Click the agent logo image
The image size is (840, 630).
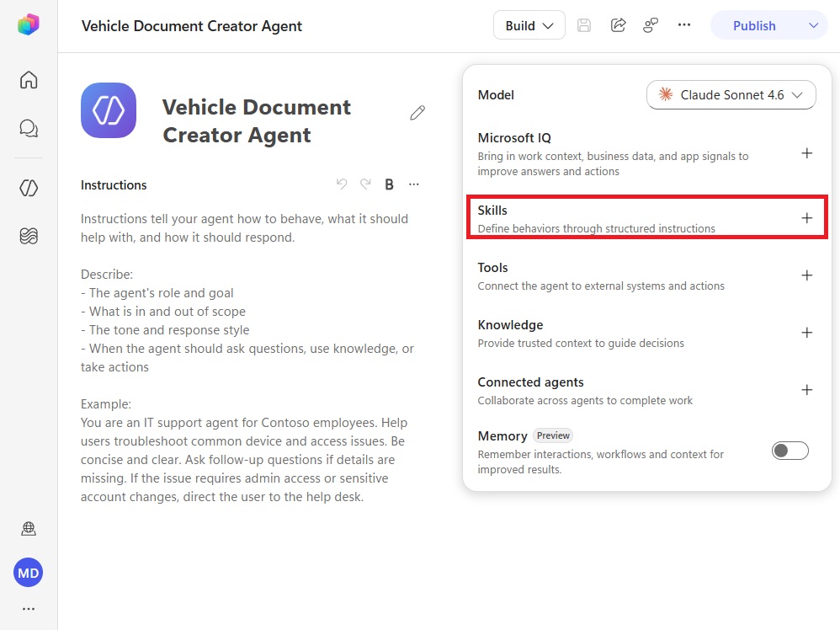point(109,110)
